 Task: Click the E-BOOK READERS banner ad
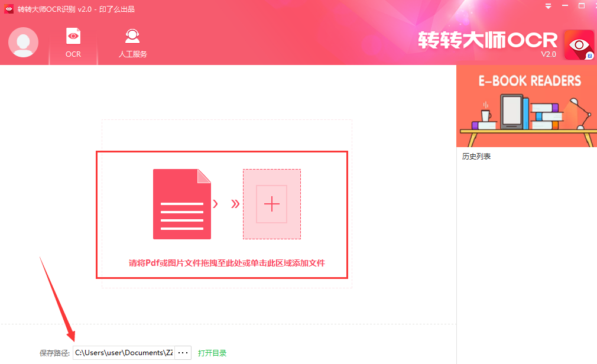[526, 105]
